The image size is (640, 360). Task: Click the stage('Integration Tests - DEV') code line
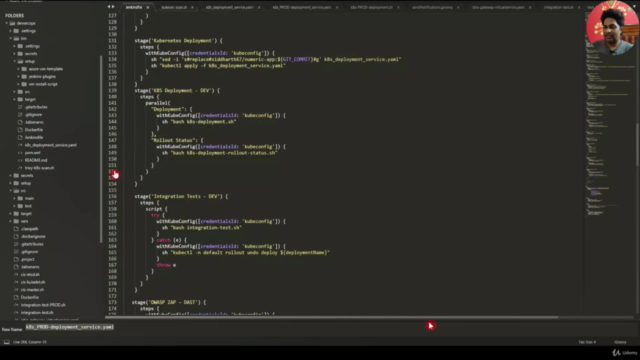coord(181,196)
